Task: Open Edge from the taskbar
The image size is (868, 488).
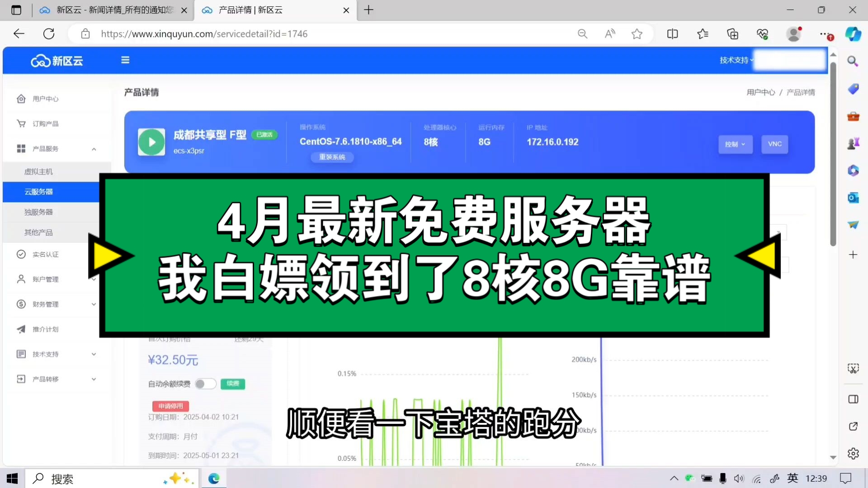Action: coord(213,479)
